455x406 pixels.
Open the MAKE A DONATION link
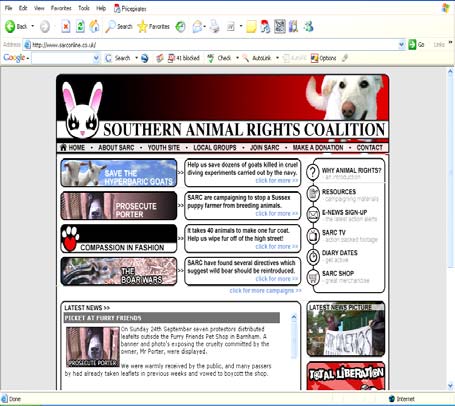tap(318, 148)
